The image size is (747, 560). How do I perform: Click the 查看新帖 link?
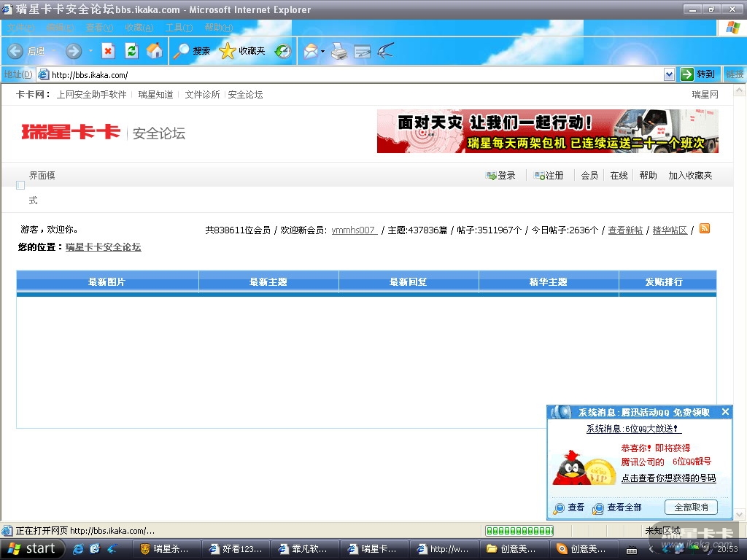click(625, 230)
